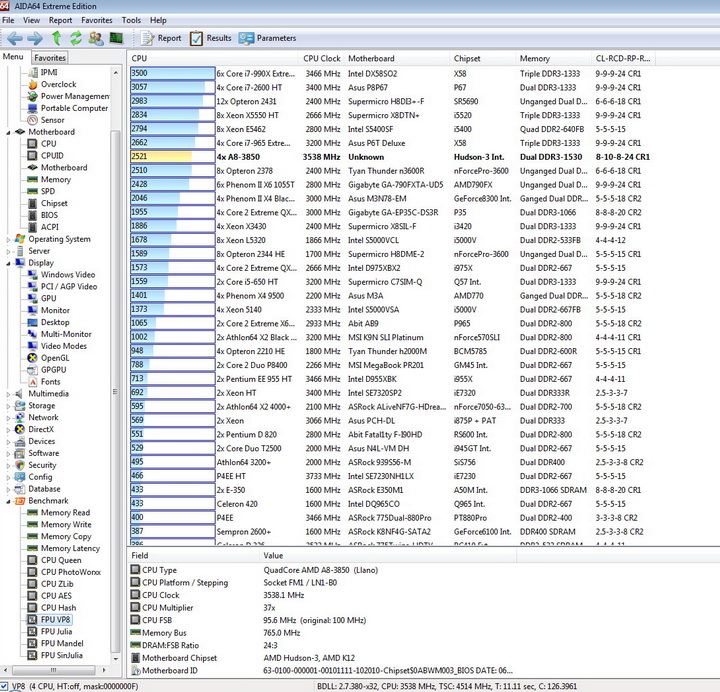
Task: Select CPU AES benchmark
Action: [56, 596]
